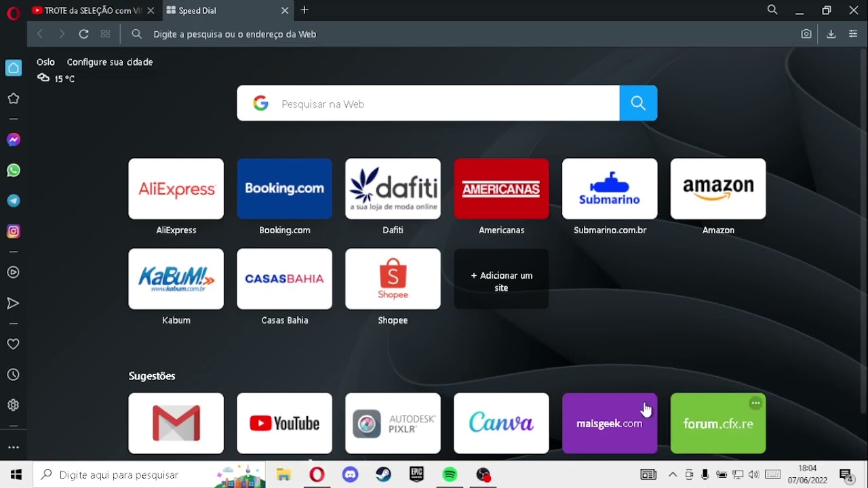The height and width of the screenshot is (488, 868).
Task: Open the Amazon tile
Action: (x=718, y=188)
